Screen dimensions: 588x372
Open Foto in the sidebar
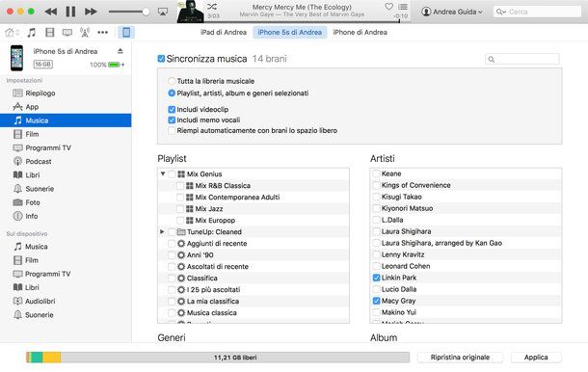pyautogui.click(x=66, y=202)
